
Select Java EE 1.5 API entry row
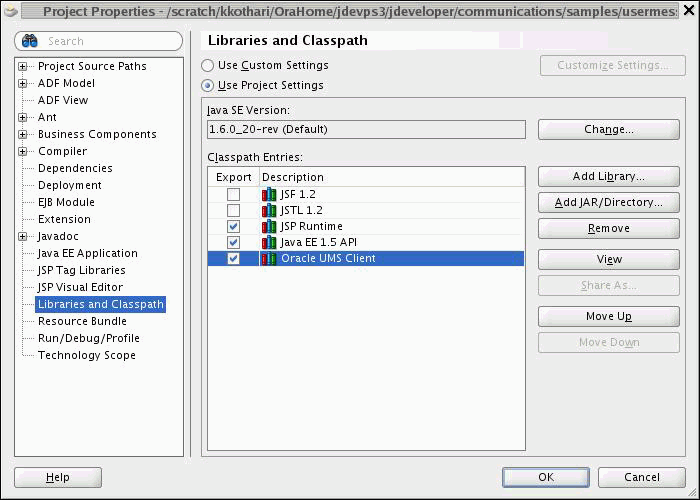366,242
